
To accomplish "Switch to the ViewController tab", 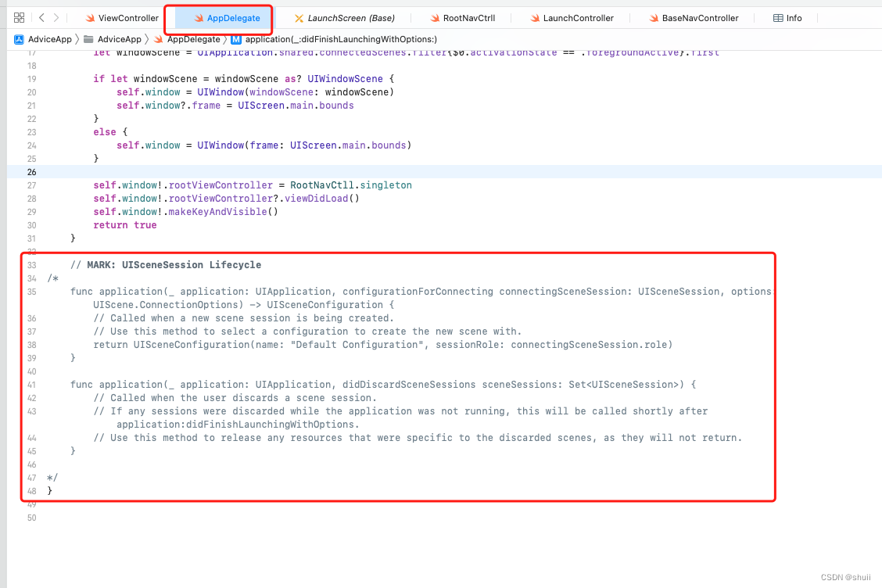I will (x=127, y=17).
